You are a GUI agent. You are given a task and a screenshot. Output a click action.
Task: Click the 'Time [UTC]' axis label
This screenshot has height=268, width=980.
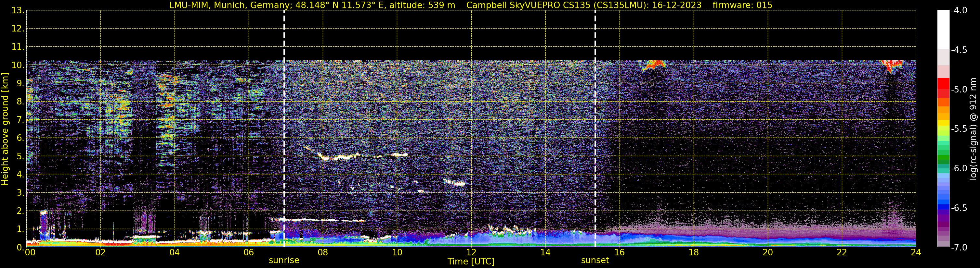coord(471,262)
